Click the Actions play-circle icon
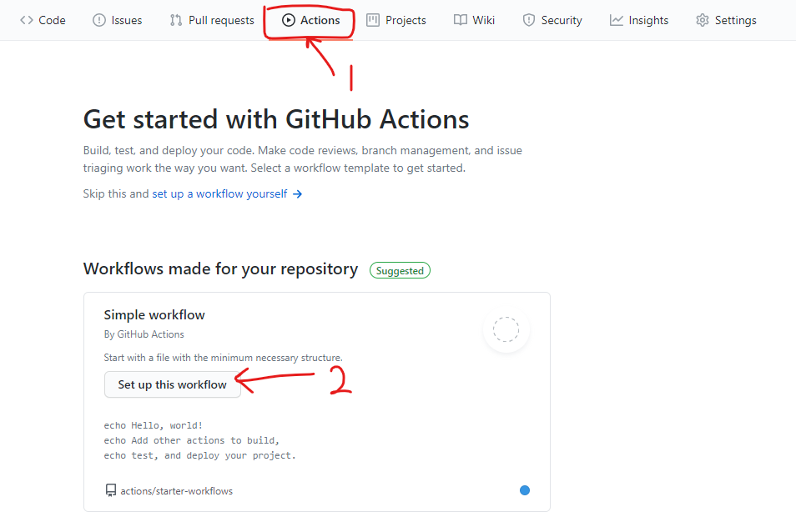Screen dimensions: 796x532 (x=289, y=20)
